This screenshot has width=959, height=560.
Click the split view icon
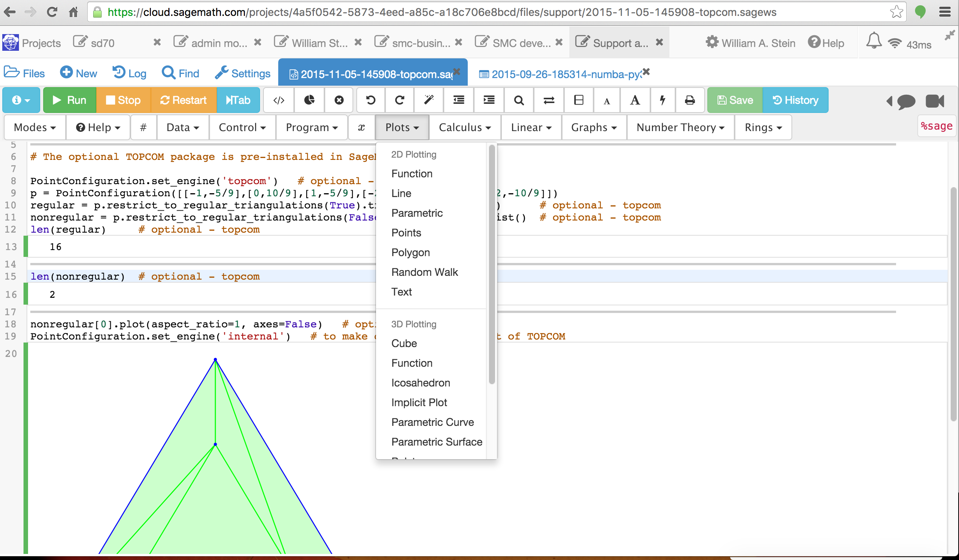pyautogui.click(x=578, y=100)
